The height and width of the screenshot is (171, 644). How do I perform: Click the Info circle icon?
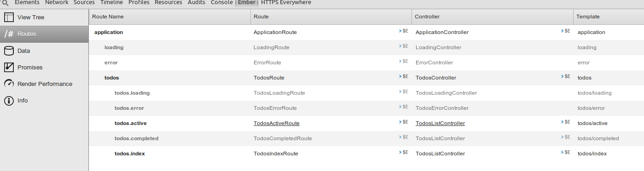tap(9, 100)
